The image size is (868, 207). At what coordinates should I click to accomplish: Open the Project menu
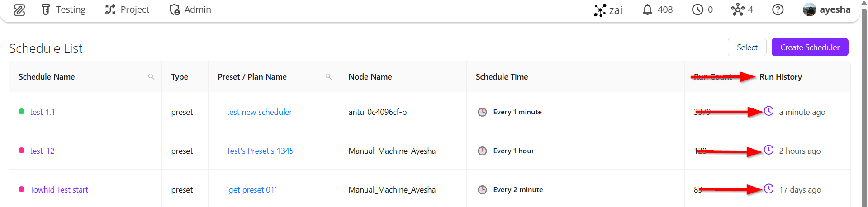127,9
